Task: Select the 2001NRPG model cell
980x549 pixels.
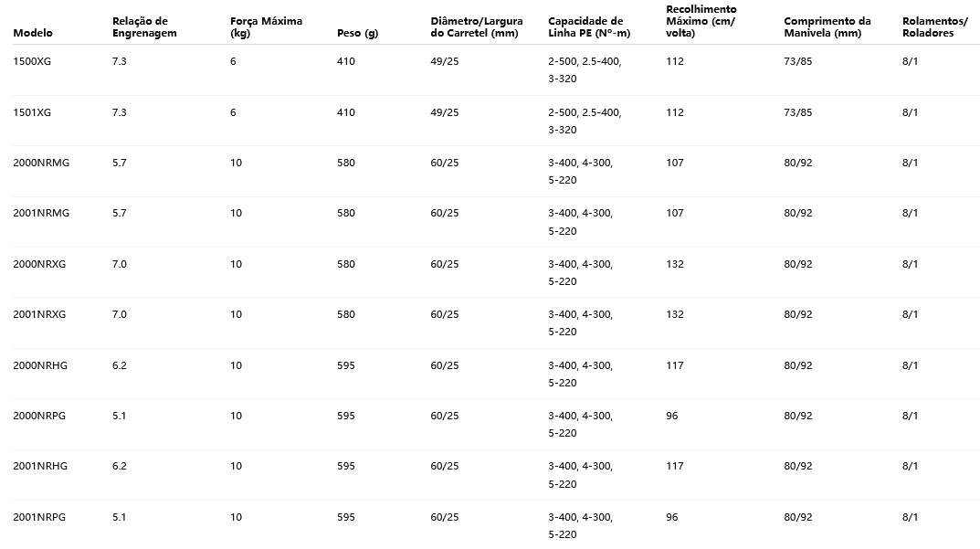Action: coord(40,517)
